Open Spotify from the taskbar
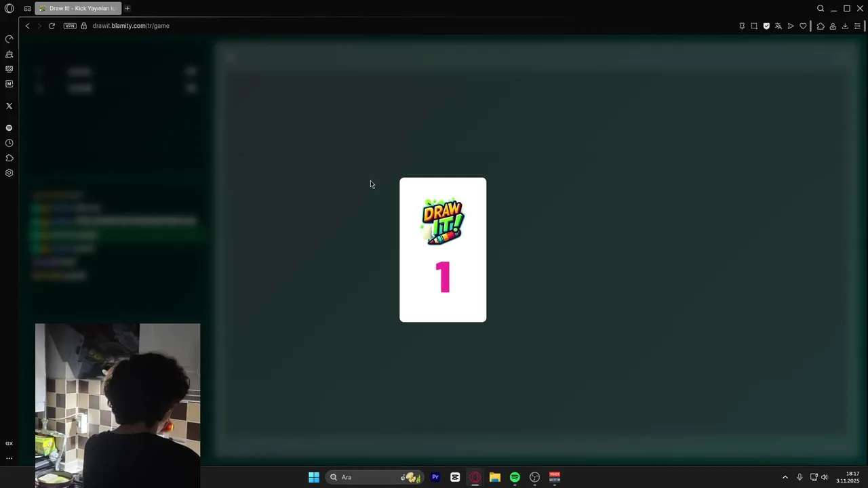Image resolution: width=868 pixels, height=488 pixels. click(x=515, y=477)
